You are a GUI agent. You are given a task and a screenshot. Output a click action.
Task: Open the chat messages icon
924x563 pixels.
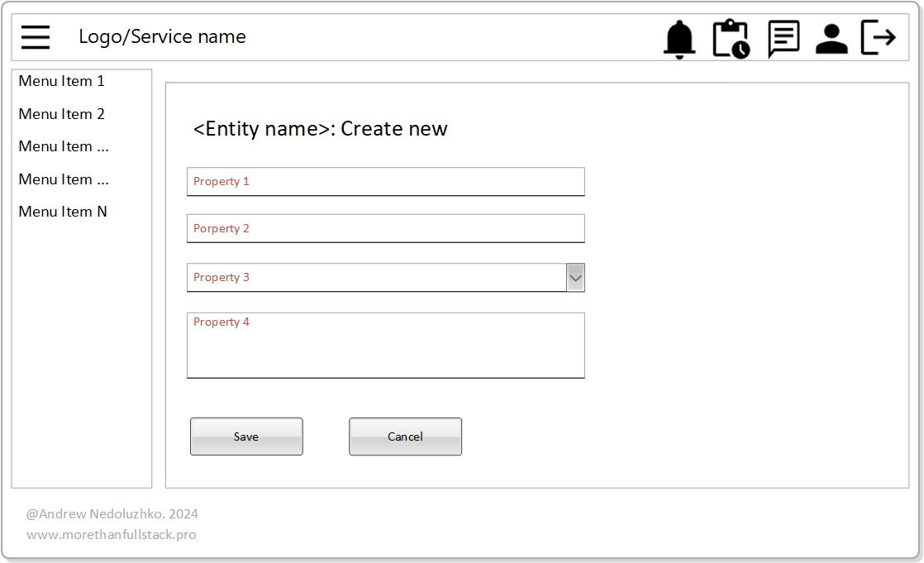click(783, 39)
